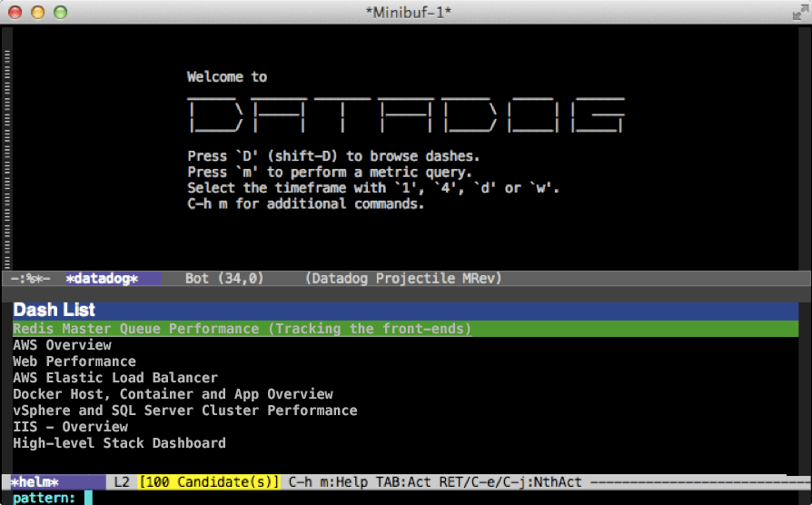Image resolution: width=812 pixels, height=505 pixels.
Task: Close the window with the red button
Action: coord(17,13)
